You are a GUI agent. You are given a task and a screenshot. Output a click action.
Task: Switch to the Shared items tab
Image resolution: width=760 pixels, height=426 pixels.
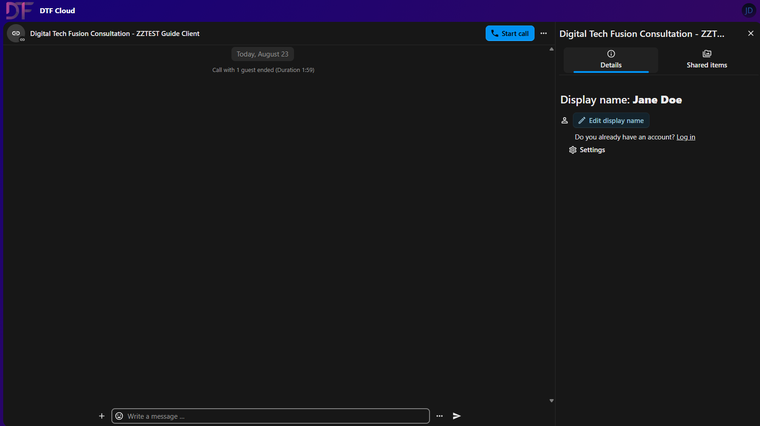[706, 60]
